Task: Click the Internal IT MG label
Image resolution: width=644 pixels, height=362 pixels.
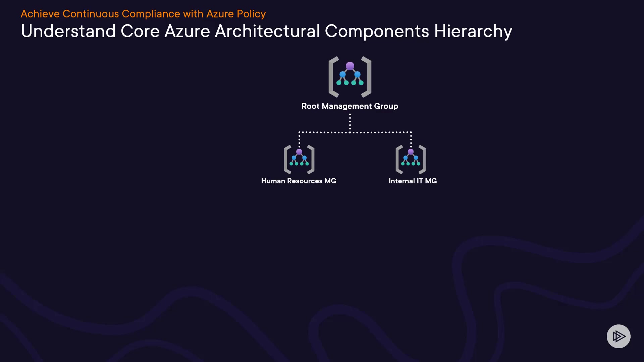Action: tap(413, 181)
